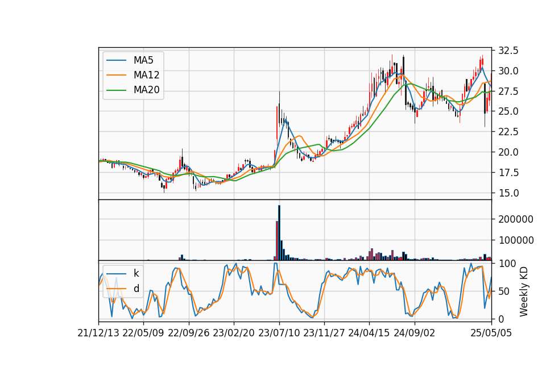This screenshot has height=392, width=546.
Task: Click the MA5 legend label
Action: 143,60
